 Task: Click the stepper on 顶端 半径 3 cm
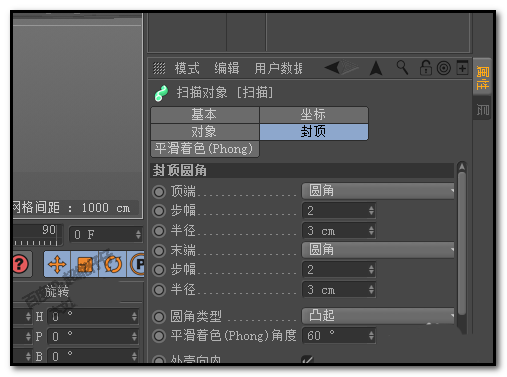click(371, 231)
